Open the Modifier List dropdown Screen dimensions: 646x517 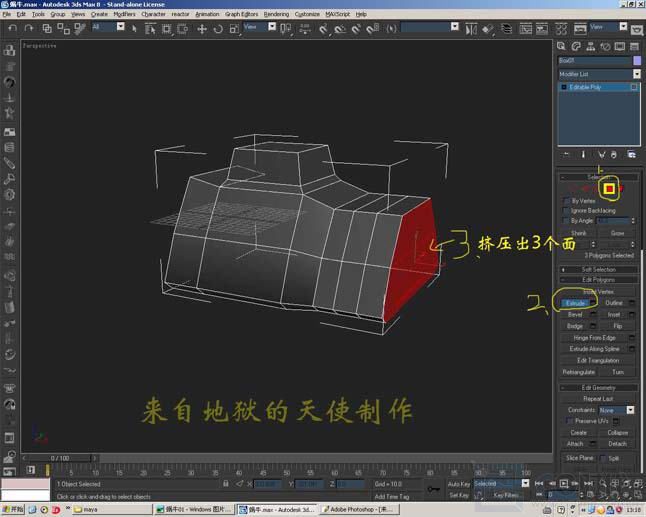599,74
